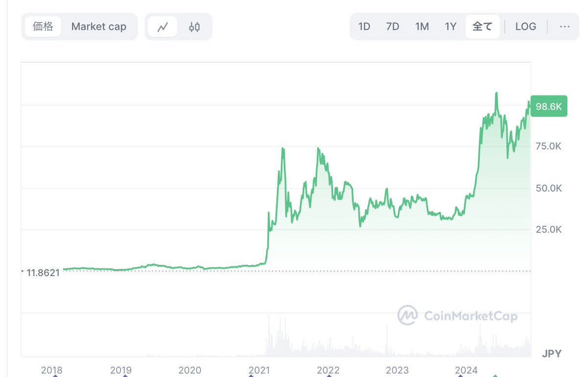Toggle LOG scale for the chart
The width and height of the screenshot is (588, 377).
point(525,26)
